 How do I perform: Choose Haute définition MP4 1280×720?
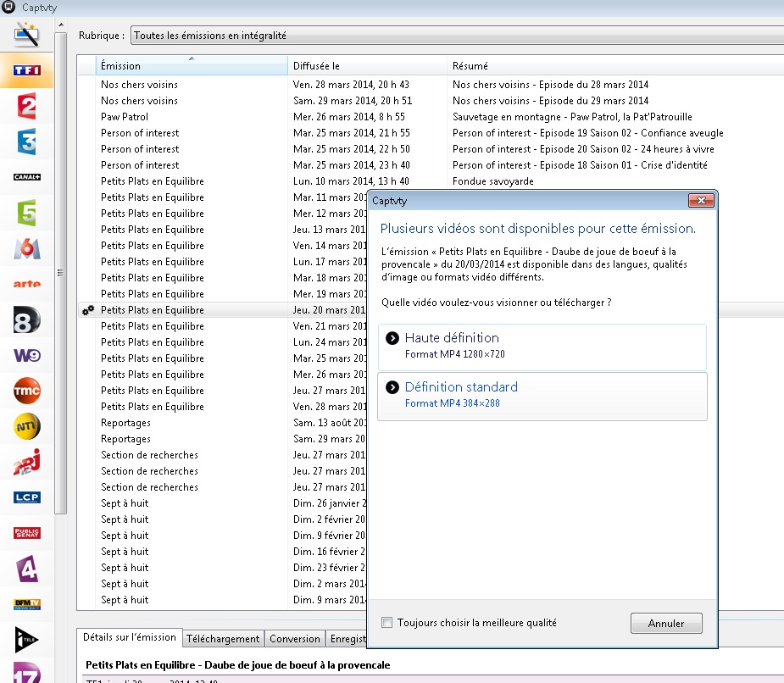click(542, 346)
